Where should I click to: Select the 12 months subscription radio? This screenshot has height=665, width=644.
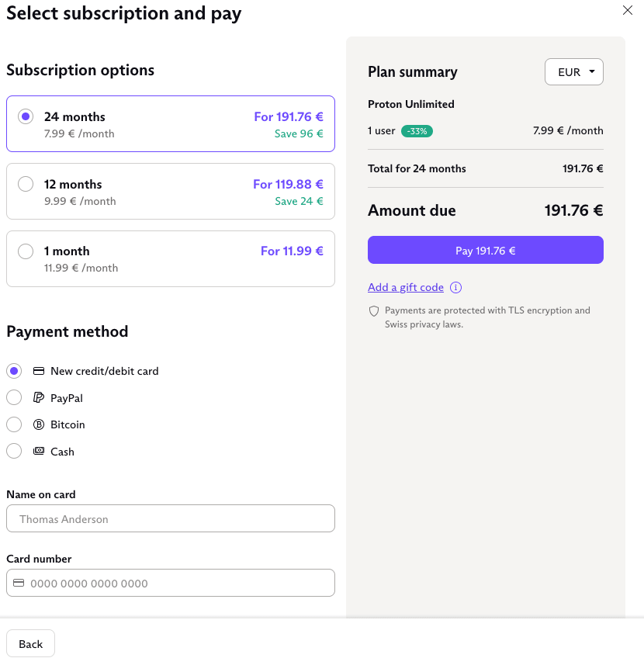26,184
